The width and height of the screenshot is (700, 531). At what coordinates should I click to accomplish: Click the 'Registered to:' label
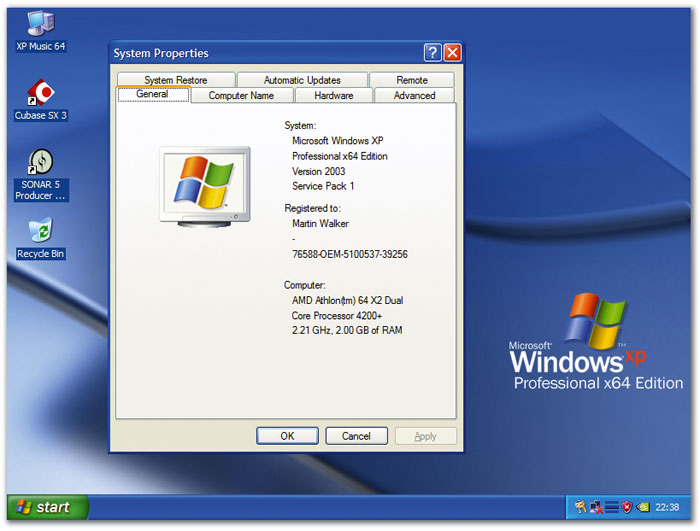coord(312,209)
